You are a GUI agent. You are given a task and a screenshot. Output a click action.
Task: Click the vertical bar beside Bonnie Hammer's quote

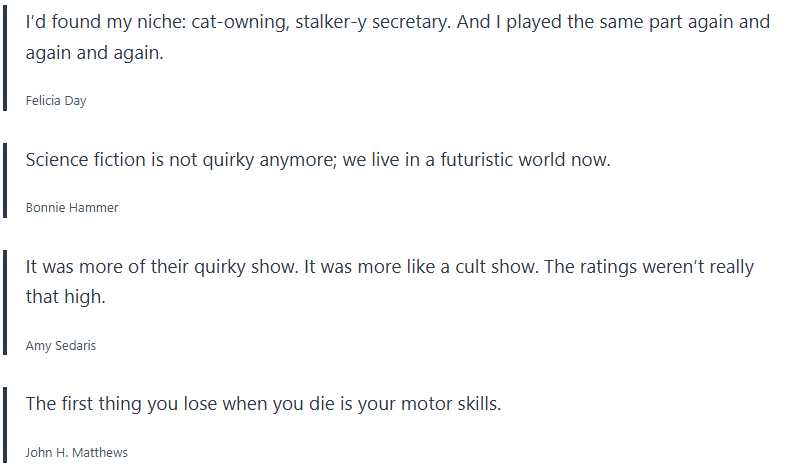6,180
